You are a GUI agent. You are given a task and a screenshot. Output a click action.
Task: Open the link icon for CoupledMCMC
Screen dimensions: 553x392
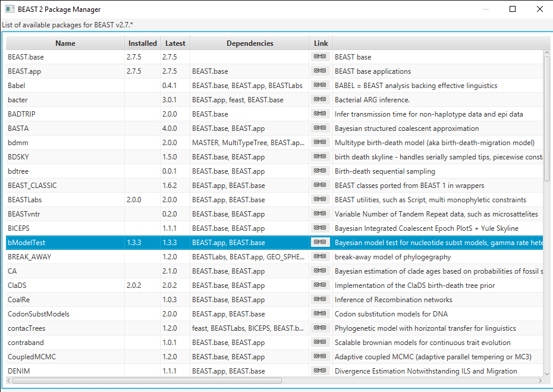320,356
